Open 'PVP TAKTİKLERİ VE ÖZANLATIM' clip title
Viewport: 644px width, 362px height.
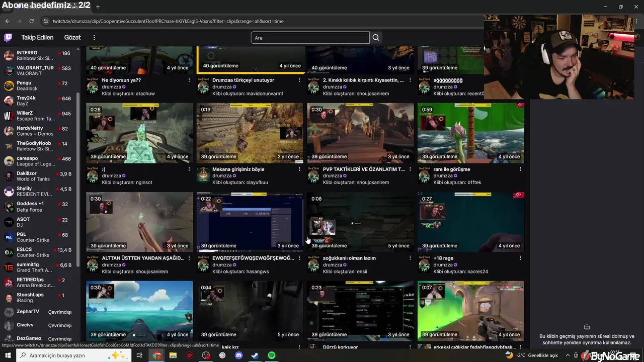pos(364,169)
